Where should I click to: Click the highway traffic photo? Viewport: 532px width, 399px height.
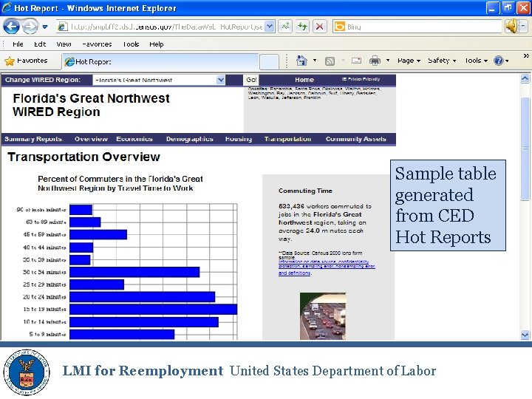coord(323,316)
